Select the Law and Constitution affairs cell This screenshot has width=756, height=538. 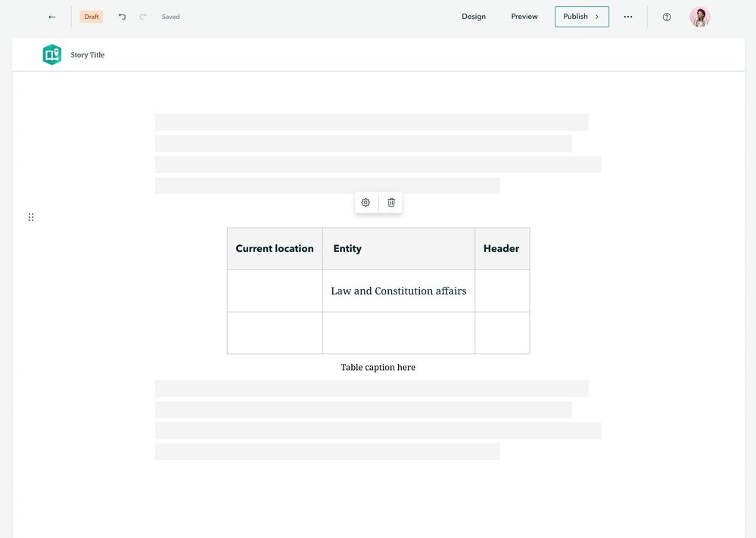[398, 291]
